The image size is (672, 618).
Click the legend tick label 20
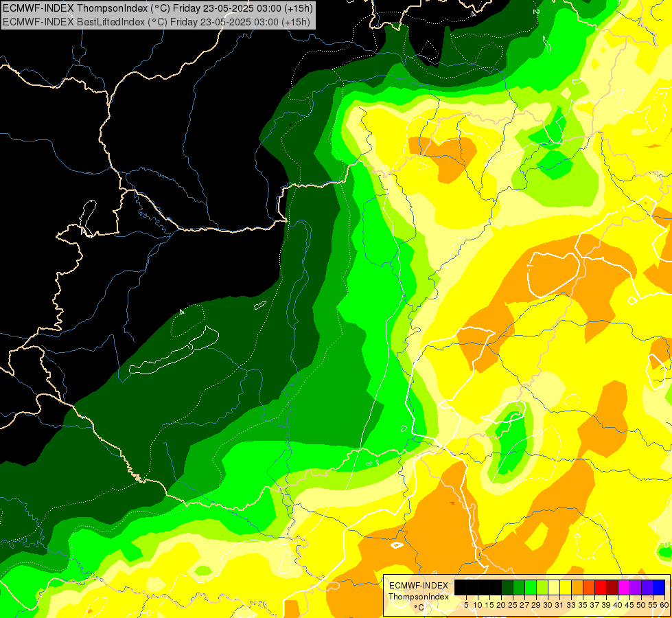(x=500, y=605)
